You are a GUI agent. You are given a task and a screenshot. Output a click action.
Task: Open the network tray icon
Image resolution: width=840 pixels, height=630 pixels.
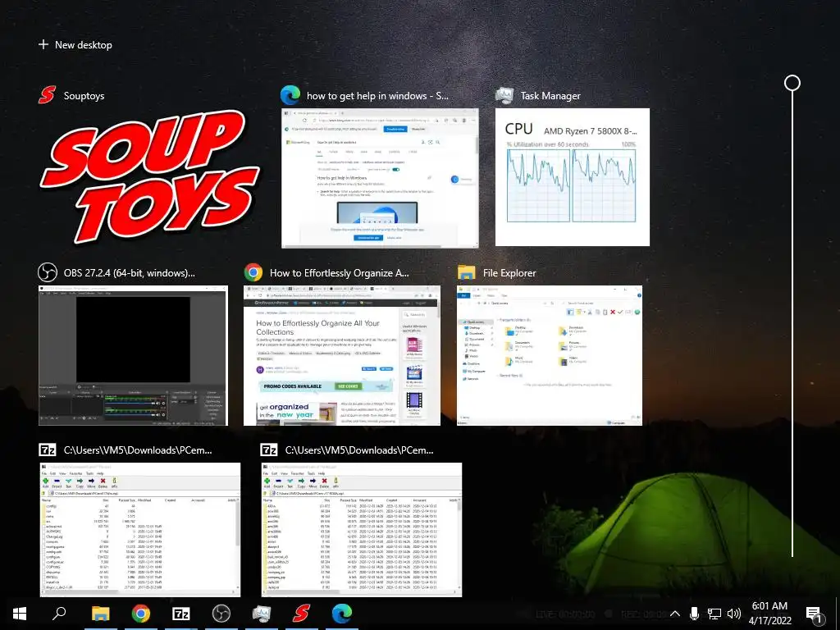[714, 614]
